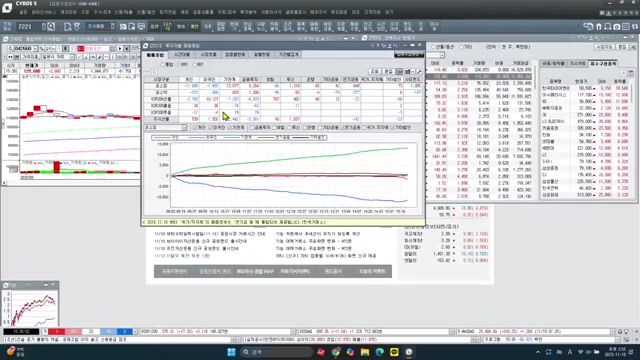Select the 통합 radio button
The image size is (640, 360).
point(162,64)
